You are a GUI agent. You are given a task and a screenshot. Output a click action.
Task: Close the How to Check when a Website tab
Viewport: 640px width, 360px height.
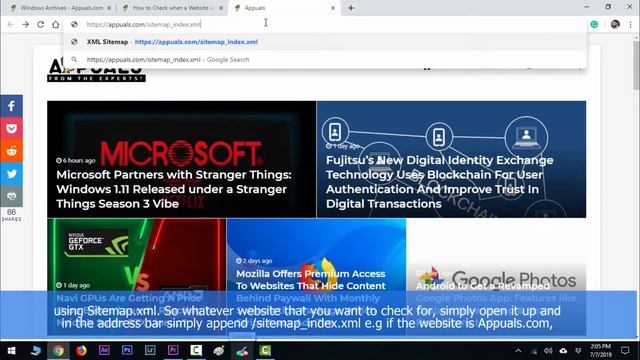coord(221,8)
